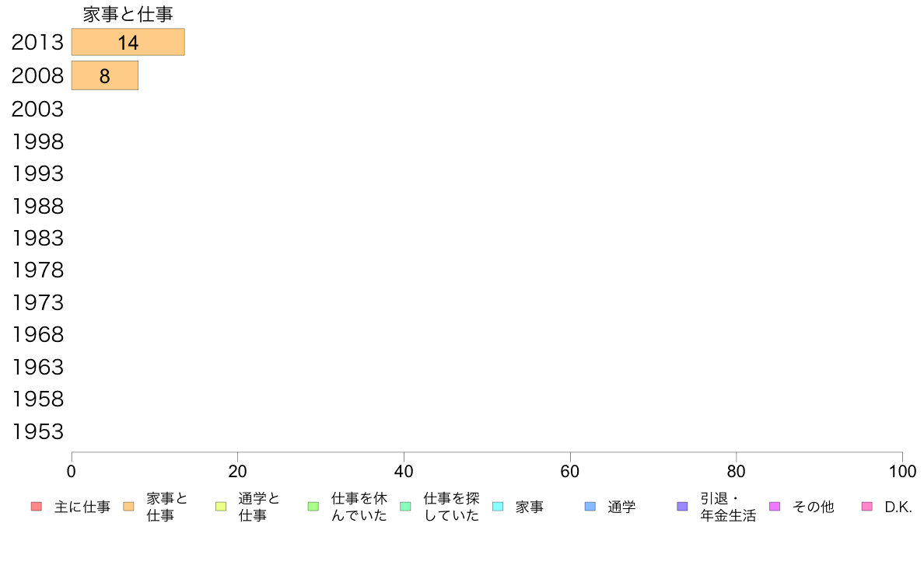Click the 2003 year label
The height and width of the screenshot is (572, 924).
(x=37, y=109)
